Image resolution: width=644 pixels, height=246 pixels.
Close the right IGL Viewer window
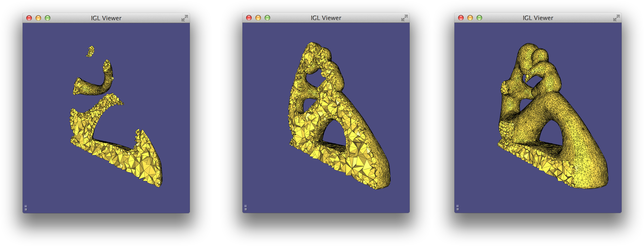(461, 18)
